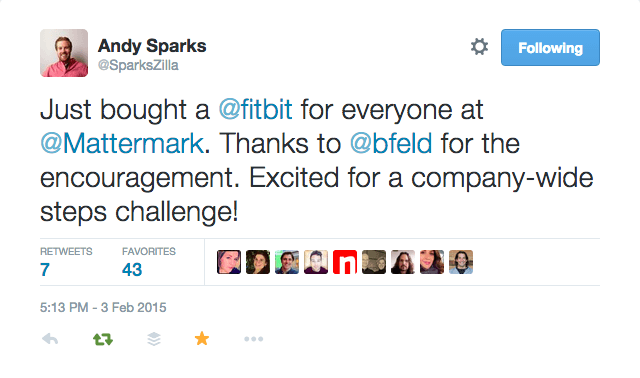This screenshot has height=378, width=640.
Task: View the 7 retweets list
Action: click(x=66, y=262)
